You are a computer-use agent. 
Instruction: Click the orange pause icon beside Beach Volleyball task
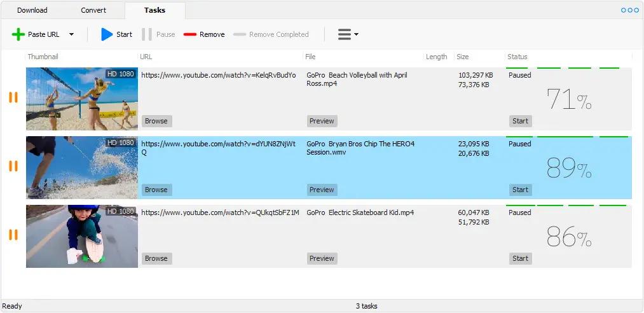click(x=13, y=97)
